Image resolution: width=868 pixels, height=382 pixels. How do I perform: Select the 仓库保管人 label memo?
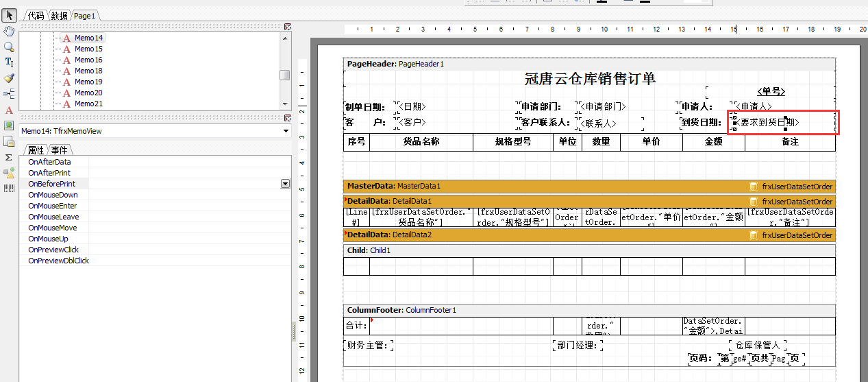[x=758, y=345]
